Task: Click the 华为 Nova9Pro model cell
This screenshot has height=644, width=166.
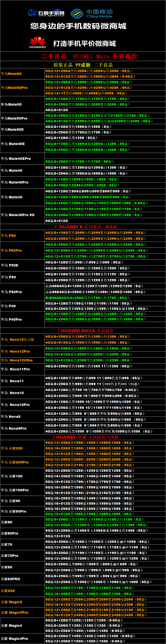Action: point(22,428)
